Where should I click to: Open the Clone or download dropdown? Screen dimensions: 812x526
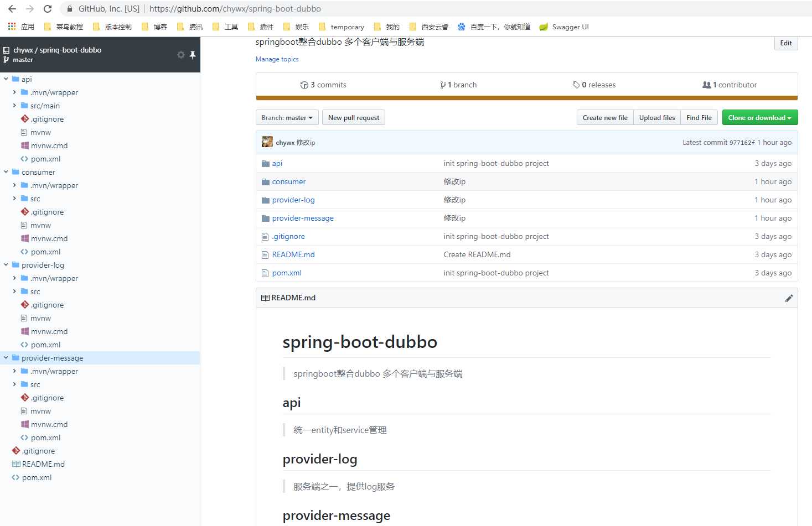point(760,118)
